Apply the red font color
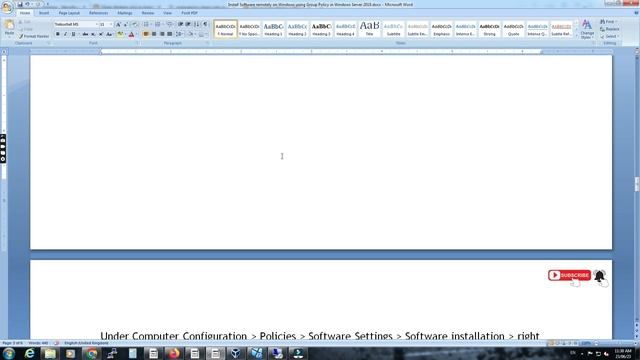 (131, 34)
